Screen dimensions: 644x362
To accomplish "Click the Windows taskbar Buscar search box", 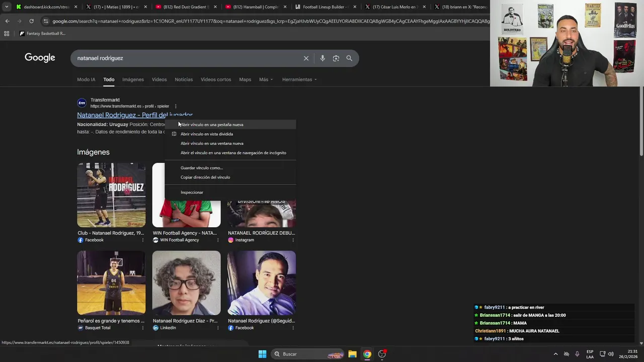I will click(308, 354).
